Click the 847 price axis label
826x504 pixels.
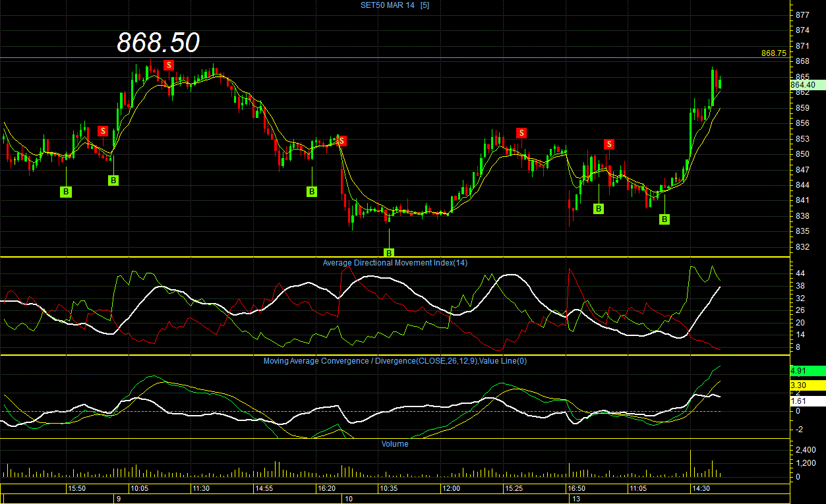803,169
